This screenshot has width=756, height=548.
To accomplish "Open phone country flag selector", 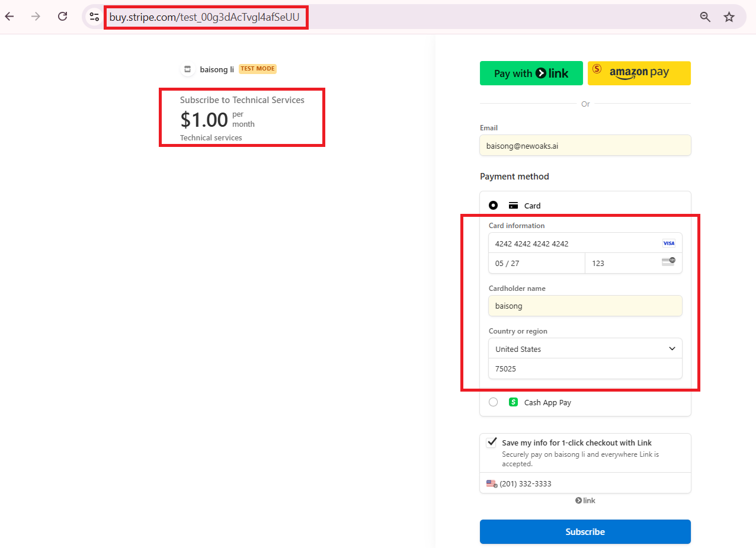I will tap(492, 483).
